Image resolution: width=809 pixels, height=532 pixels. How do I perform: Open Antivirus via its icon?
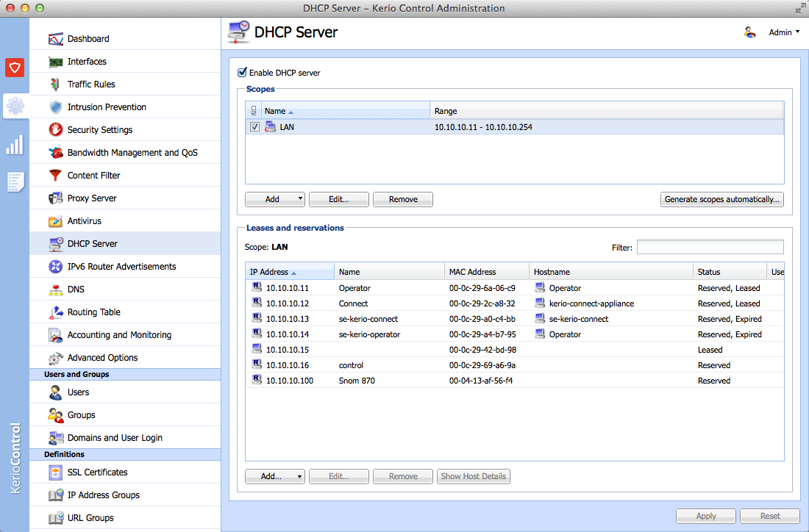pyautogui.click(x=56, y=221)
